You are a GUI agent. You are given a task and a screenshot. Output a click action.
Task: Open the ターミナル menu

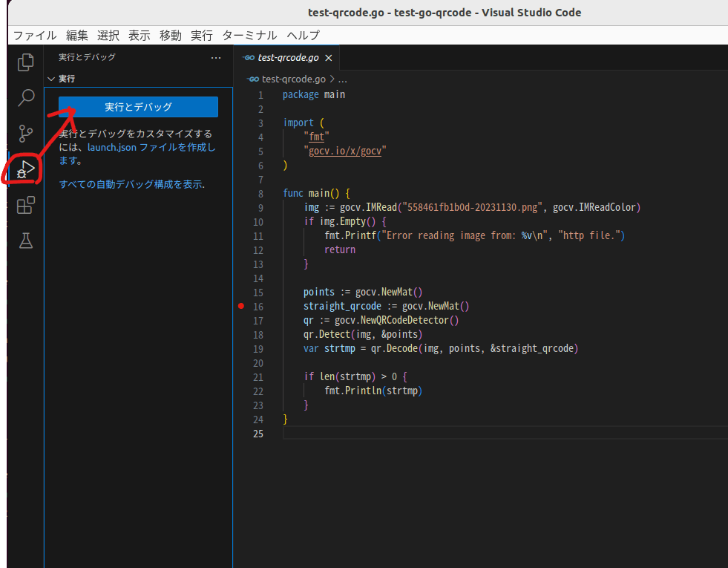click(249, 36)
